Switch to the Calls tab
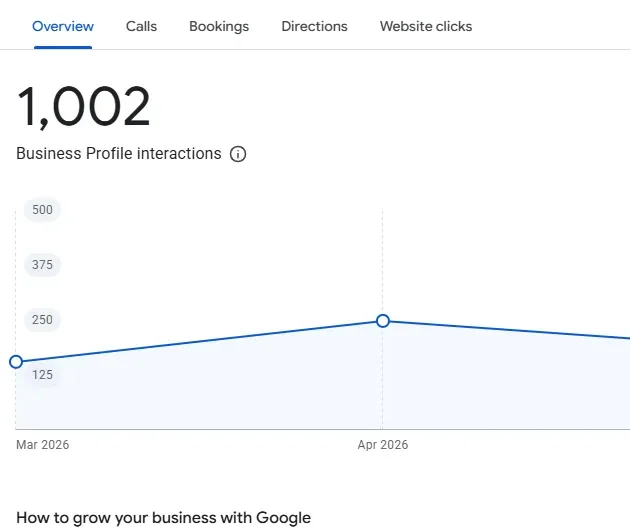Screen dimensions: 630x532 coord(141,27)
